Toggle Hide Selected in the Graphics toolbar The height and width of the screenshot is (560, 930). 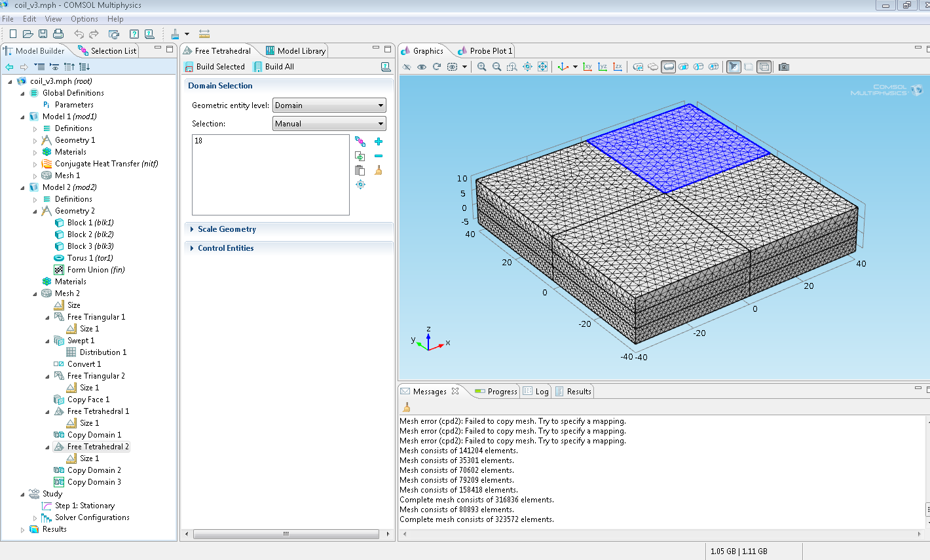407,67
